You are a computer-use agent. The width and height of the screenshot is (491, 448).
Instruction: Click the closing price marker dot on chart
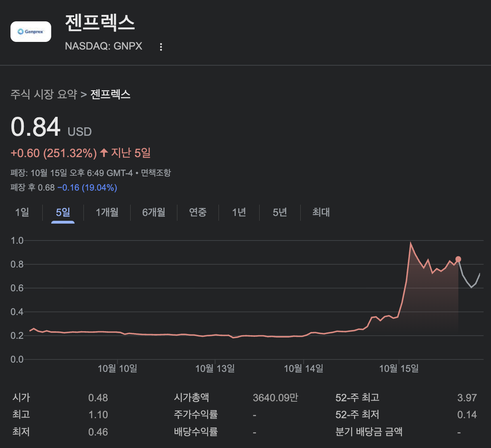[458, 259]
